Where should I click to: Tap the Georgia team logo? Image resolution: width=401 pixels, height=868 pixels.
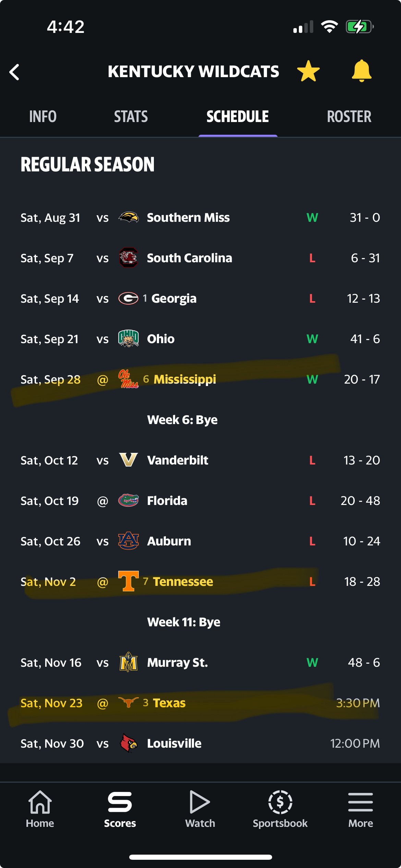129,298
